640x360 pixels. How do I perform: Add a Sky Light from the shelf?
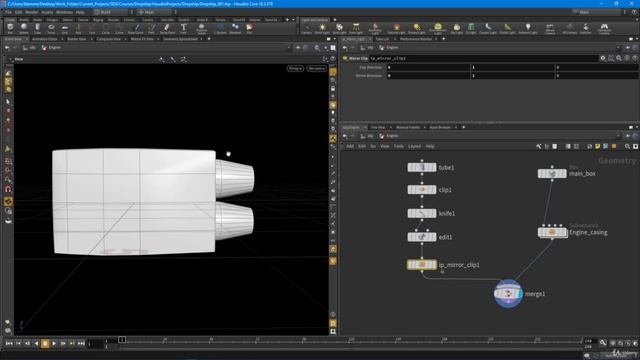456,28
